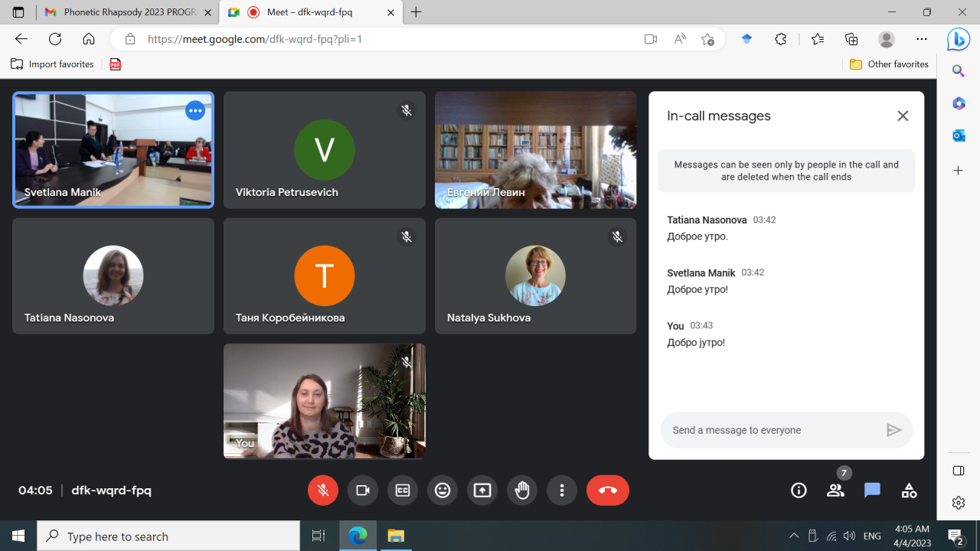Click the Present now screen share icon
The width and height of the screenshot is (980, 551).
(482, 491)
